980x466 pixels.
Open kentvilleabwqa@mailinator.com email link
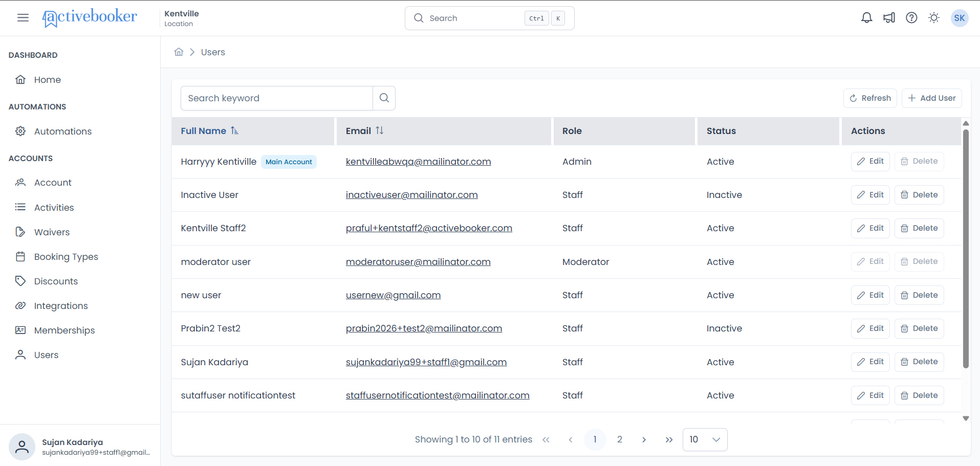pos(418,162)
